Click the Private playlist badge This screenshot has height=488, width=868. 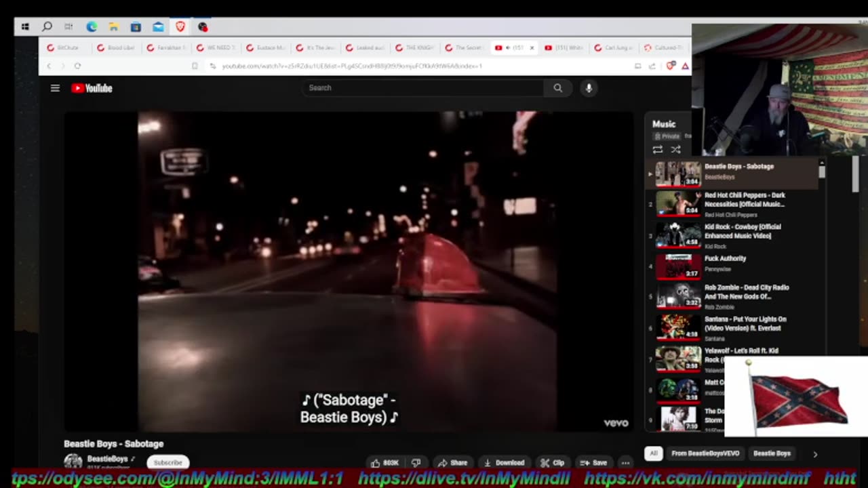pyautogui.click(x=667, y=136)
